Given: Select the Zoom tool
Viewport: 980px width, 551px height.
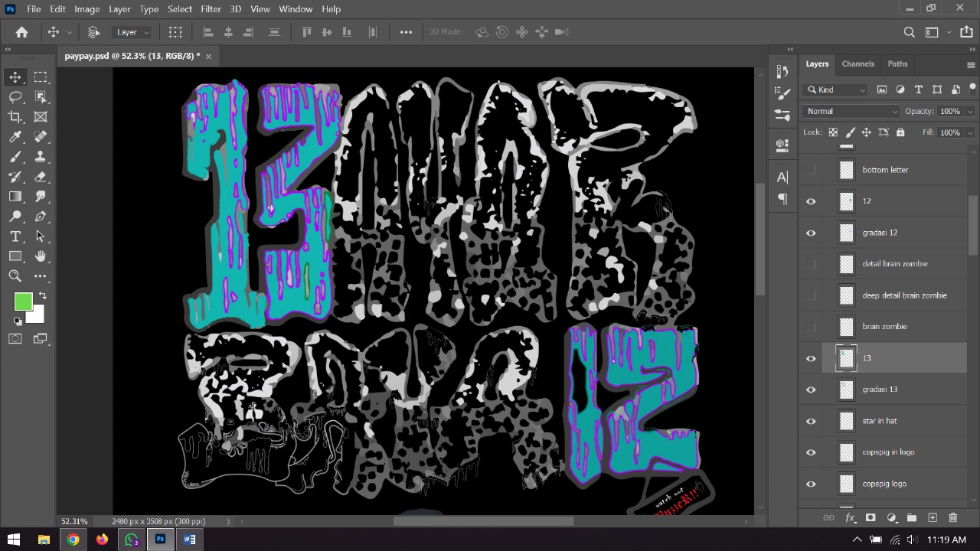Looking at the screenshot, I should [15, 276].
